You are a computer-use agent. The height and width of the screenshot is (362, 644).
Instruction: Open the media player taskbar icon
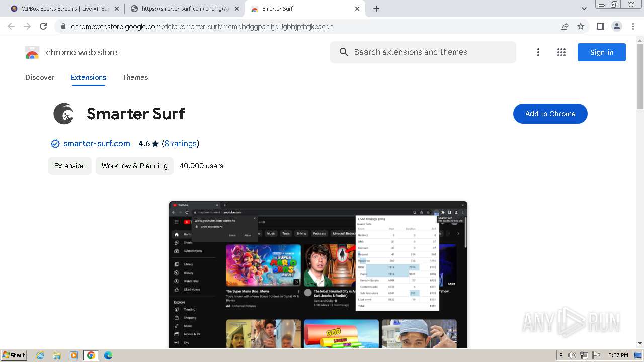pyautogui.click(x=74, y=355)
